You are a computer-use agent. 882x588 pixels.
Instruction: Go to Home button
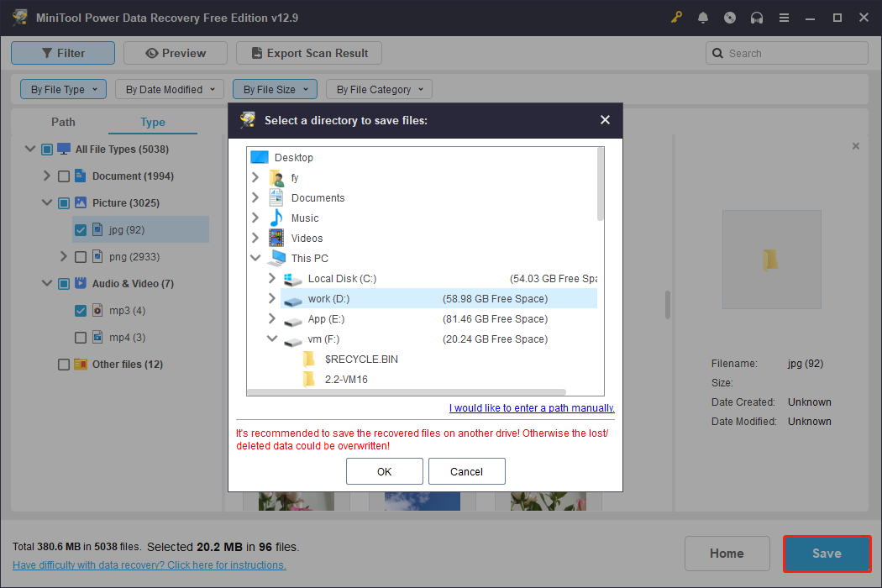coord(727,554)
